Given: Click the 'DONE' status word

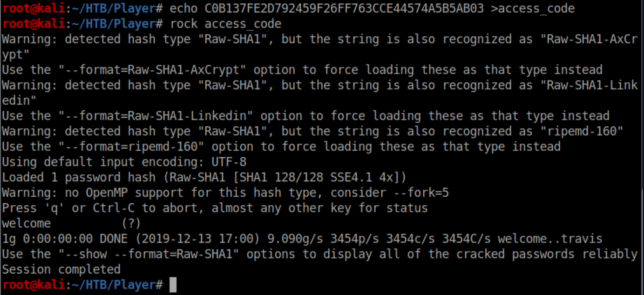Looking at the screenshot, I should click(114, 239).
